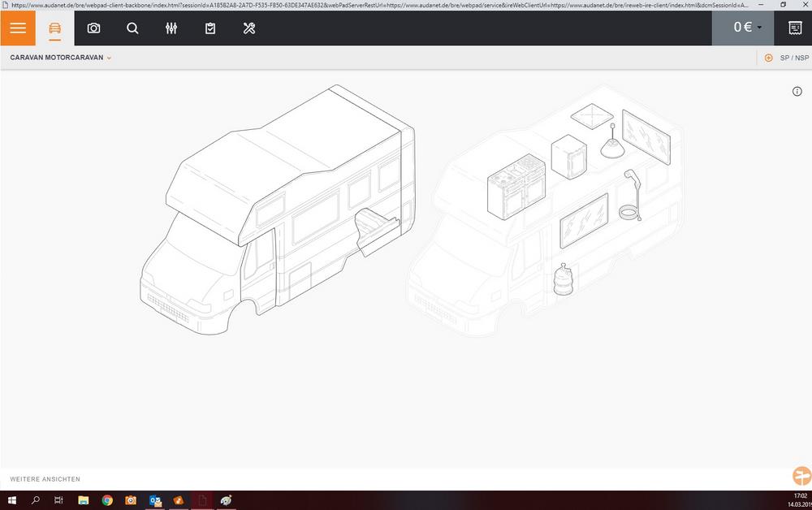Viewport: 812px width, 510px height.
Task: Open Outlook from the taskbar
Action: [154, 500]
